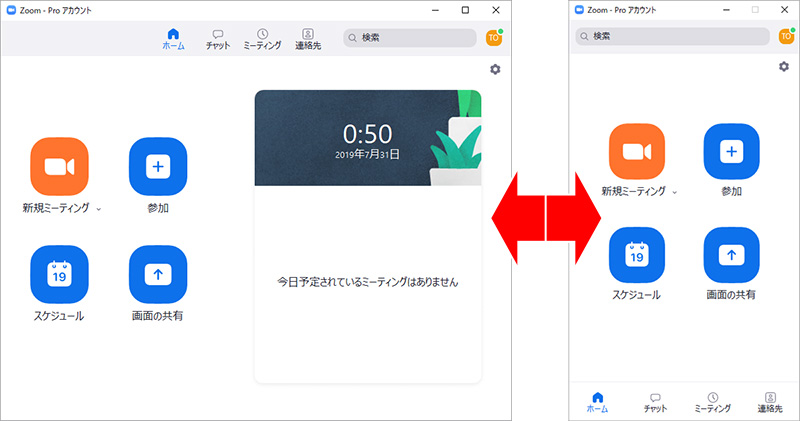Select Contacts (連絡先) tab in top navigation
The height and width of the screenshot is (421, 800).
(x=308, y=39)
